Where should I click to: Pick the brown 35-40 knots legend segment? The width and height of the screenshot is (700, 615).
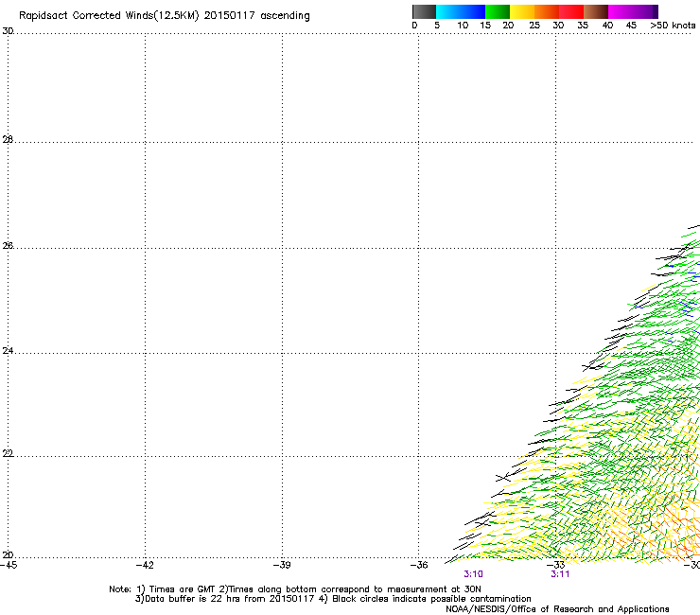coord(596,11)
